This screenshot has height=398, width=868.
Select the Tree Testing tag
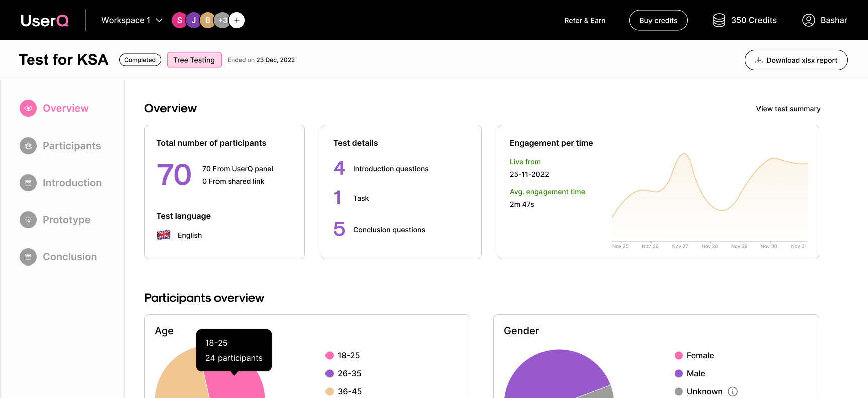click(194, 60)
